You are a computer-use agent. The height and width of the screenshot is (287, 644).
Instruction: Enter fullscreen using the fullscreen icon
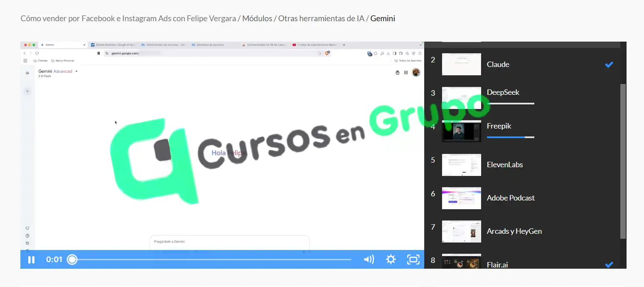pos(413,259)
